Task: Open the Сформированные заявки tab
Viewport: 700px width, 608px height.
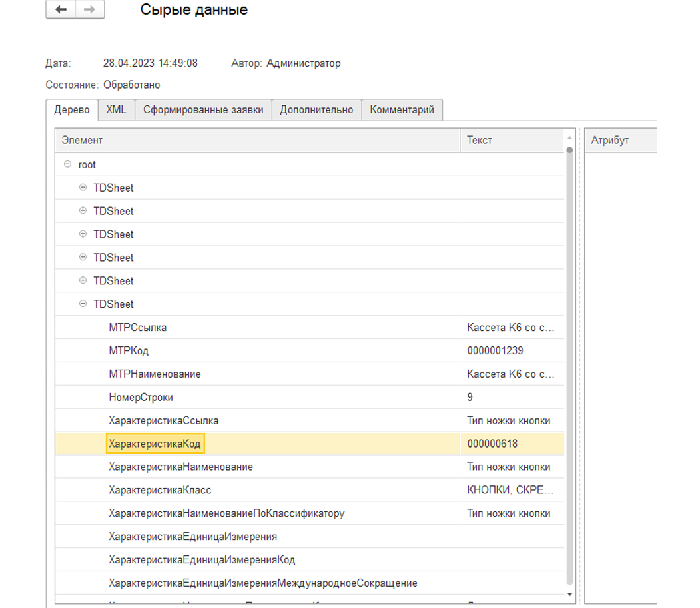Action: click(203, 110)
